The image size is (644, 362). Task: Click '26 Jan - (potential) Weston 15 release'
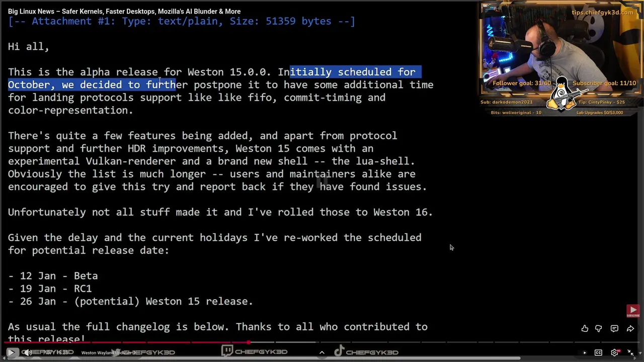tap(130, 301)
